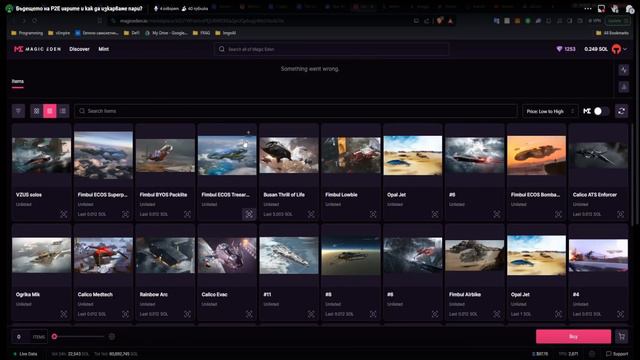Click select icon on Rainbow Arc card
640x360 pixels.
click(x=187, y=314)
